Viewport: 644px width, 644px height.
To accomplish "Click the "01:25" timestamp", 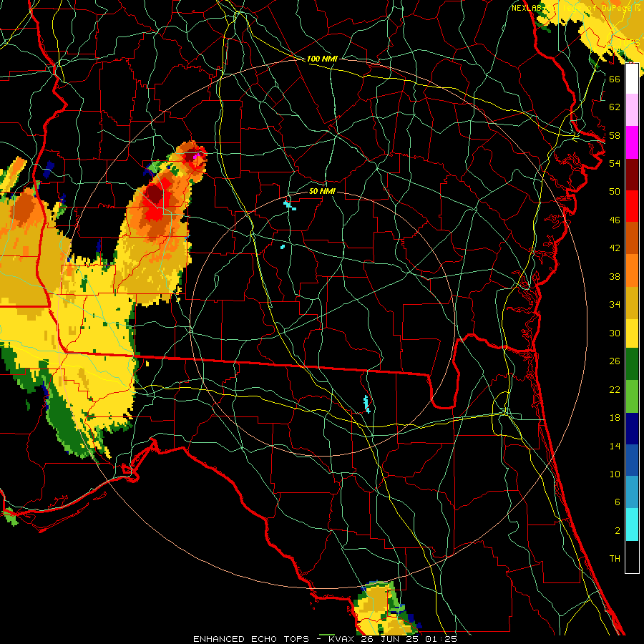I will [x=441, y=639].
